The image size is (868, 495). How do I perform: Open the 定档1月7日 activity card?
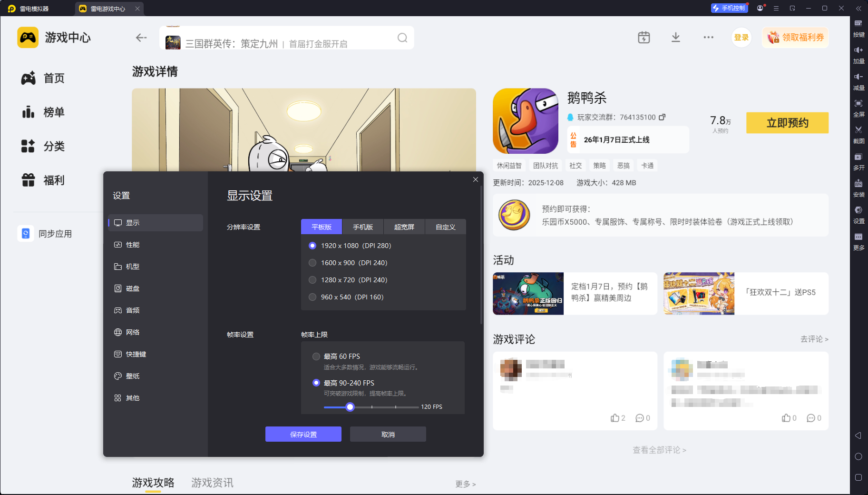click(x=575, y=293)
